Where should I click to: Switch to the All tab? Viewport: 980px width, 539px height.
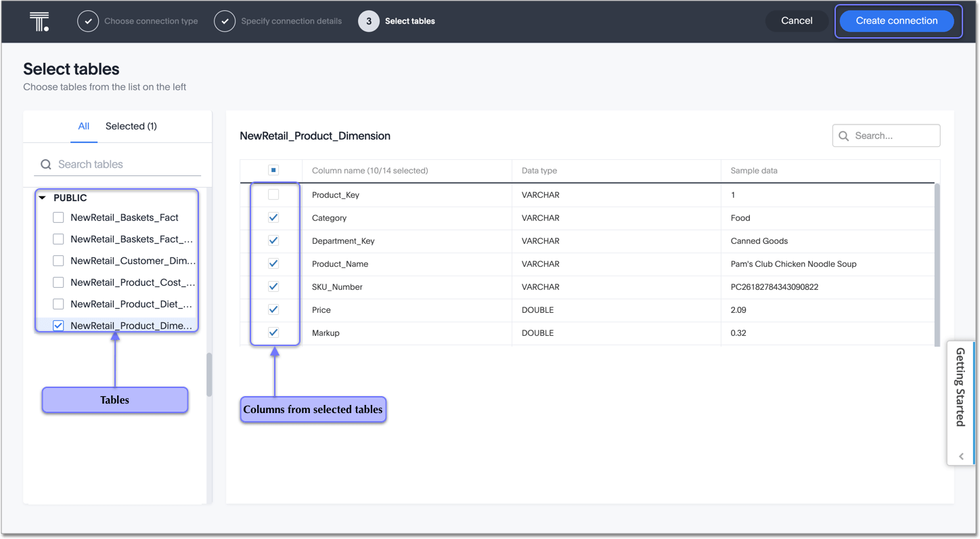(x=83, y=126)
